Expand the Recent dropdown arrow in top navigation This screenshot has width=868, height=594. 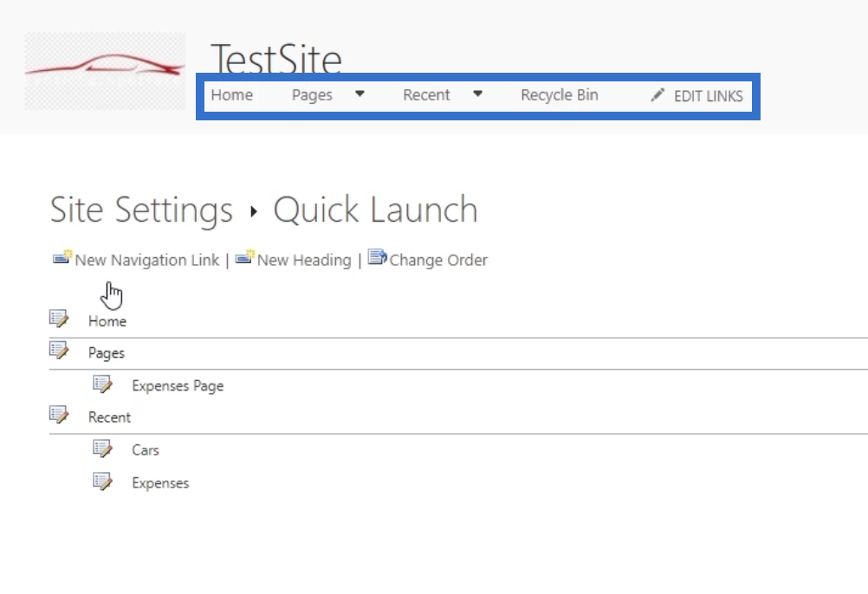tap(477, 94)
